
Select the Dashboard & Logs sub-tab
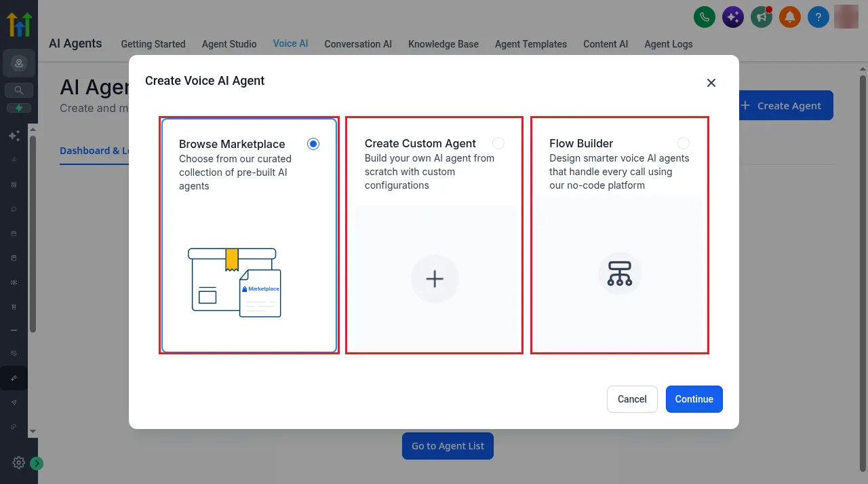94,151
